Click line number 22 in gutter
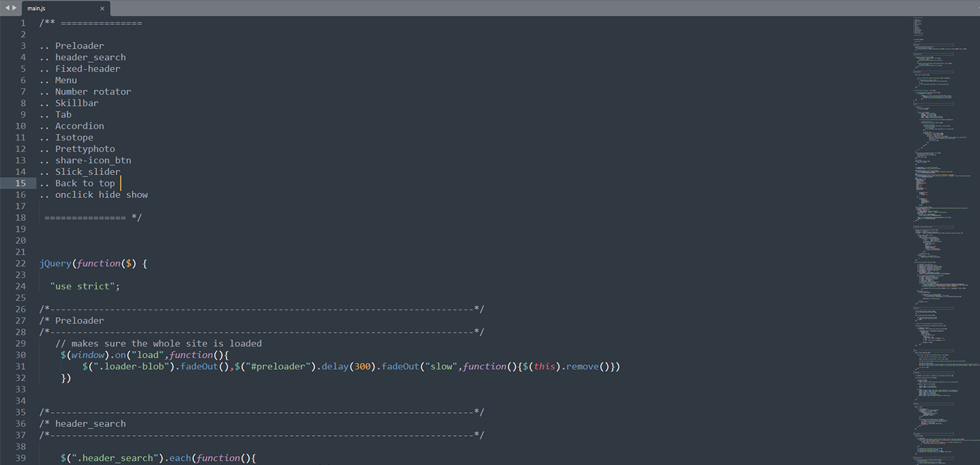The width and height of the screenshot is (980, 465). point(21,264)
